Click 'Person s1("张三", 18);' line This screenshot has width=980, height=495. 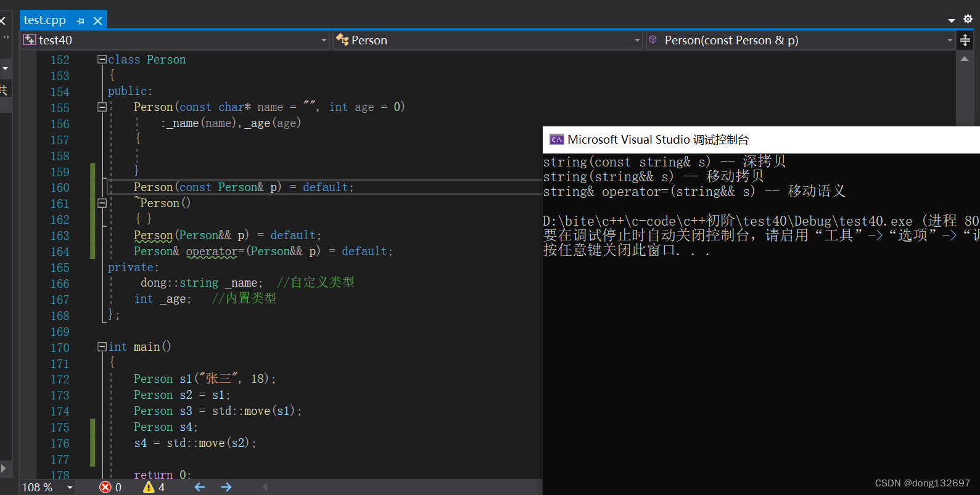205,379
